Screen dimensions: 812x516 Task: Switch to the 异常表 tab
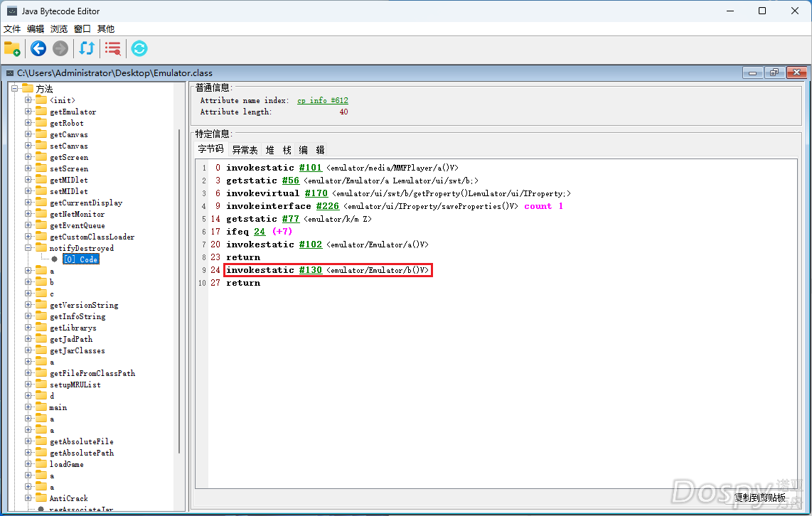tap(245, 150)
